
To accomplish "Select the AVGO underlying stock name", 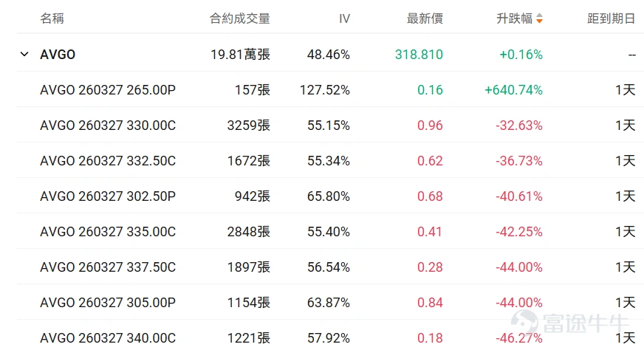I will (x=58, y=54).
